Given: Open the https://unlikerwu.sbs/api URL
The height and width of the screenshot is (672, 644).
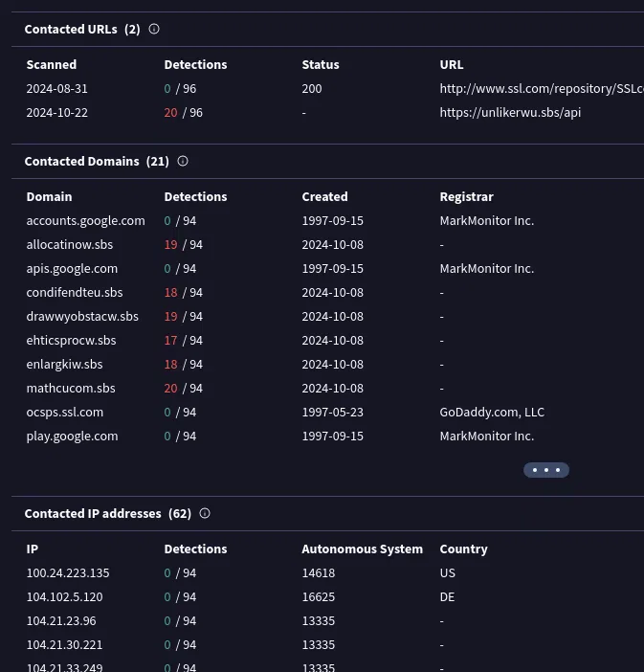Looking at the screenshot, I should (510, 113).
